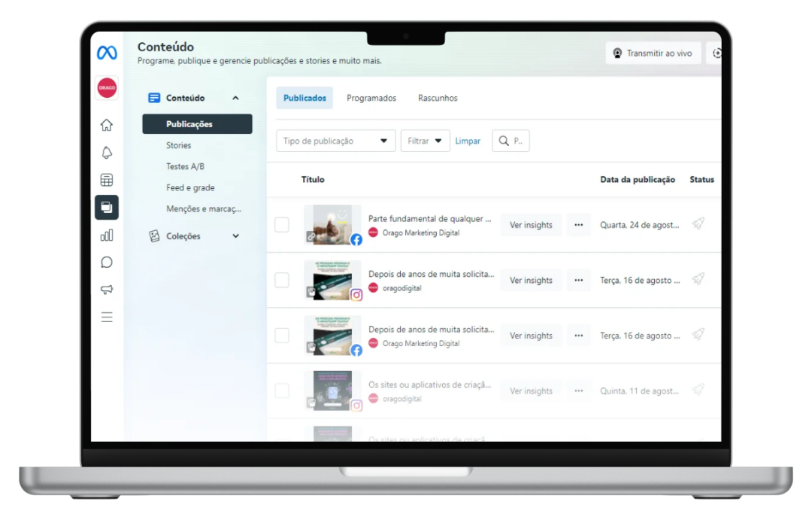View insights for Orago Marketing Digital Depois de anos post
The width and height of the screenshot is (812, 520).
click(x=531, y=336)
